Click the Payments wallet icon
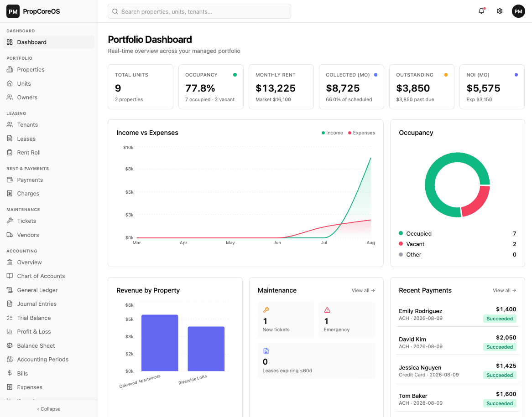The height and width of the screenshot is (417, 532). [10, 180]
